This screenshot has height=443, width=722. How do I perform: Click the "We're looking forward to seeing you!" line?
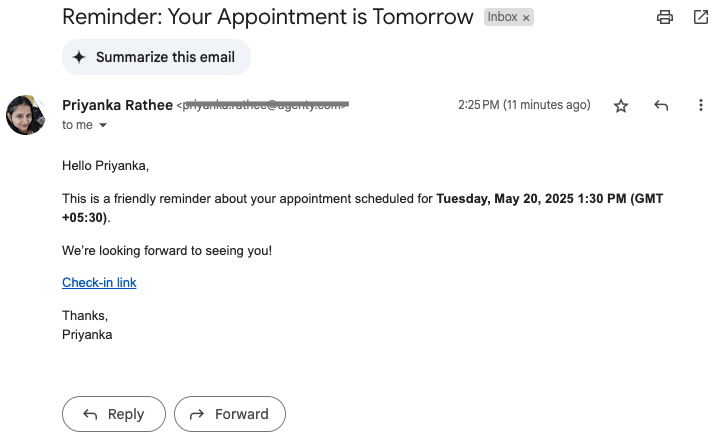[167, 251]
